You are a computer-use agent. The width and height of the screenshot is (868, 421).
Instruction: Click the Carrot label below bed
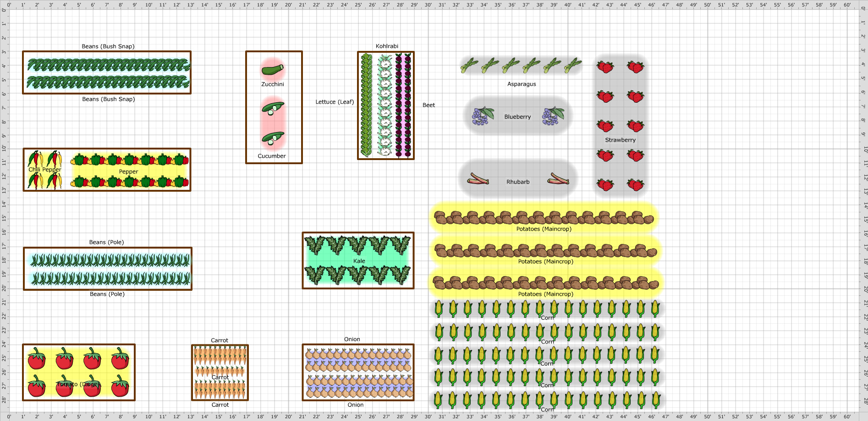[x=220, y=405]
